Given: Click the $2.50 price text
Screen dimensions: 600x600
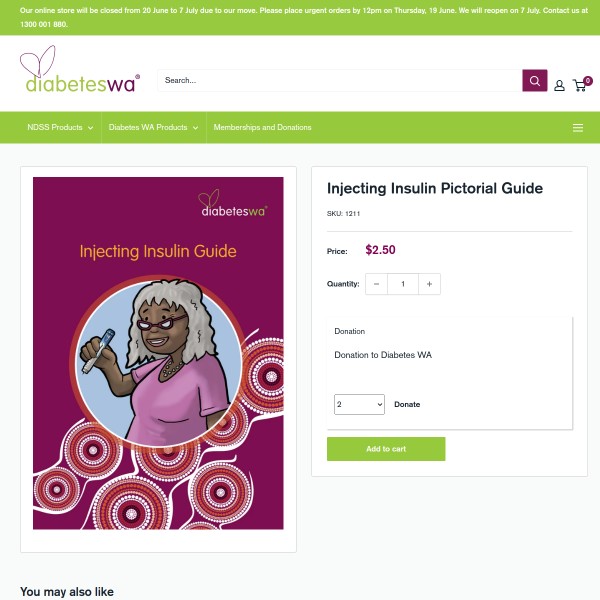Looking at the screenshot, I should (x=380, y=250).
